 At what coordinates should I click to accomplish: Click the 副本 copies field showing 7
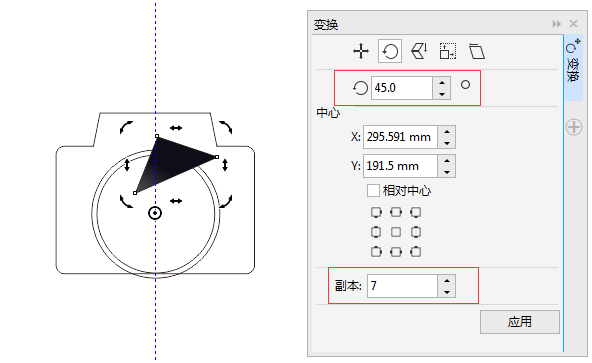(x=402, y=286)
